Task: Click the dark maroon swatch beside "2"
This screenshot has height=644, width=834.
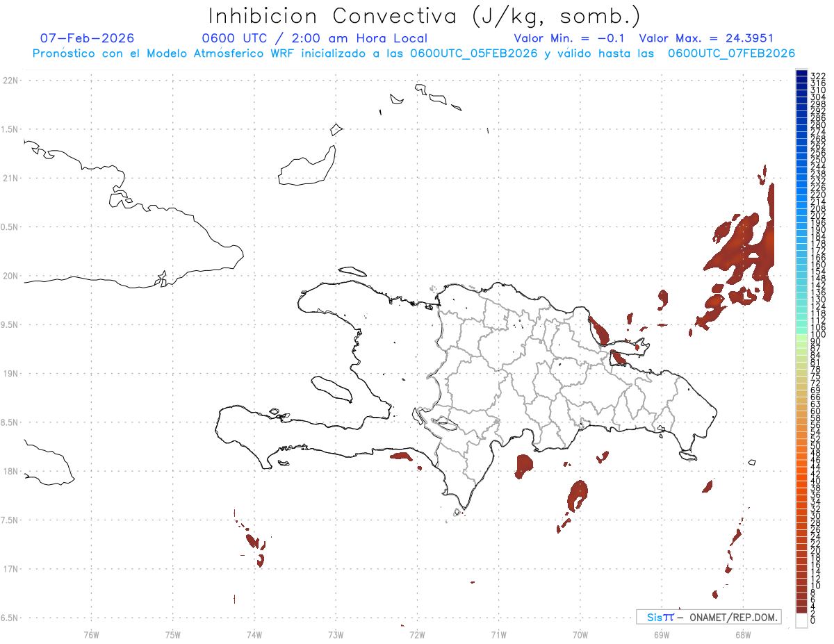Action: point(801,609)
